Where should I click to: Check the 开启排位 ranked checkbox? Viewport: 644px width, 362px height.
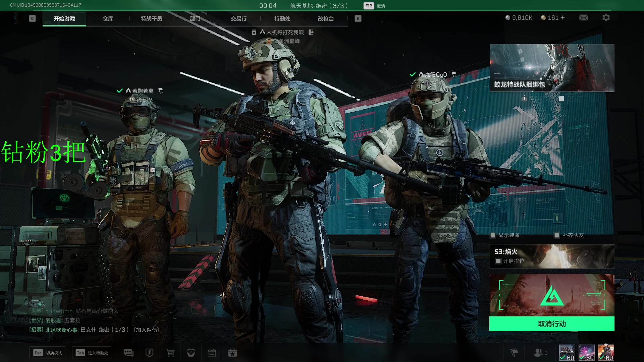click(x=498, y=261)
